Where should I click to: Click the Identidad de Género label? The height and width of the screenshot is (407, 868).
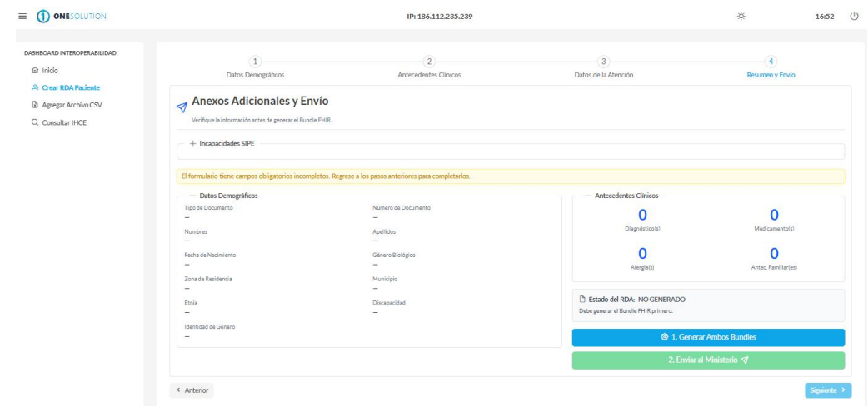pyautogui.click(x=210, y=326)
